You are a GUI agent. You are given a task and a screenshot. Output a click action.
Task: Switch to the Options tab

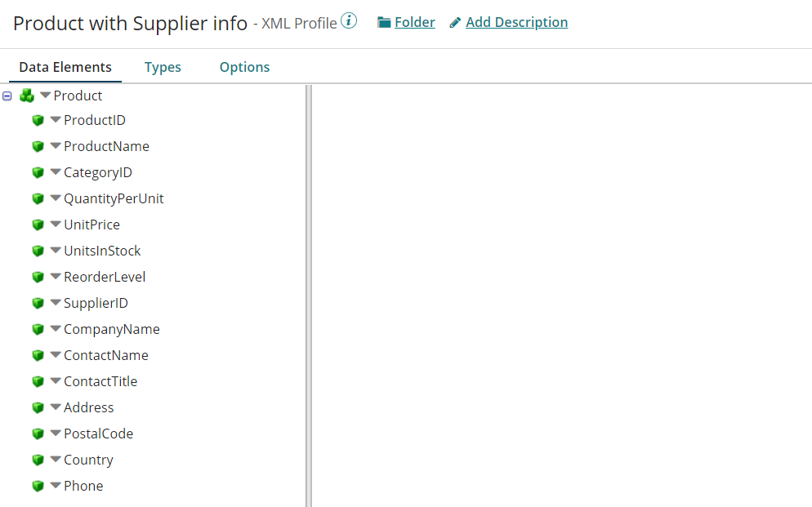pos(244,67)
